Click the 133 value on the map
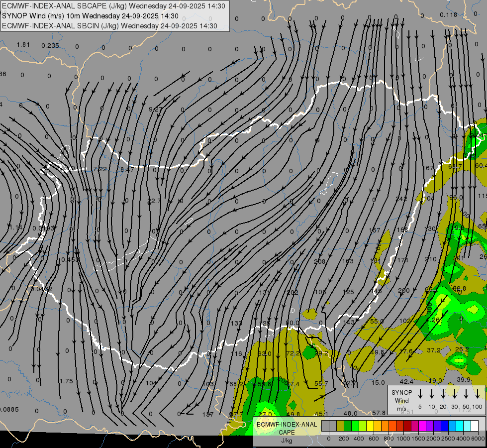 click(x=236, y=324)
